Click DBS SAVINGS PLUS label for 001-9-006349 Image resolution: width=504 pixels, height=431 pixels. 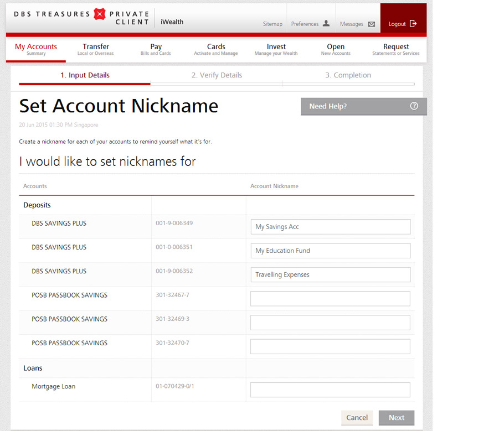(59, 223)
